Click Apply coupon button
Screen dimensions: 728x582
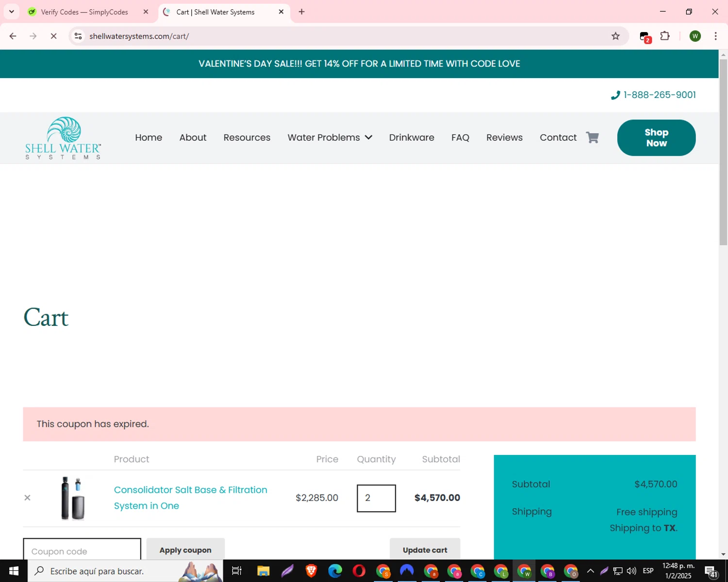tap(185, 549)
